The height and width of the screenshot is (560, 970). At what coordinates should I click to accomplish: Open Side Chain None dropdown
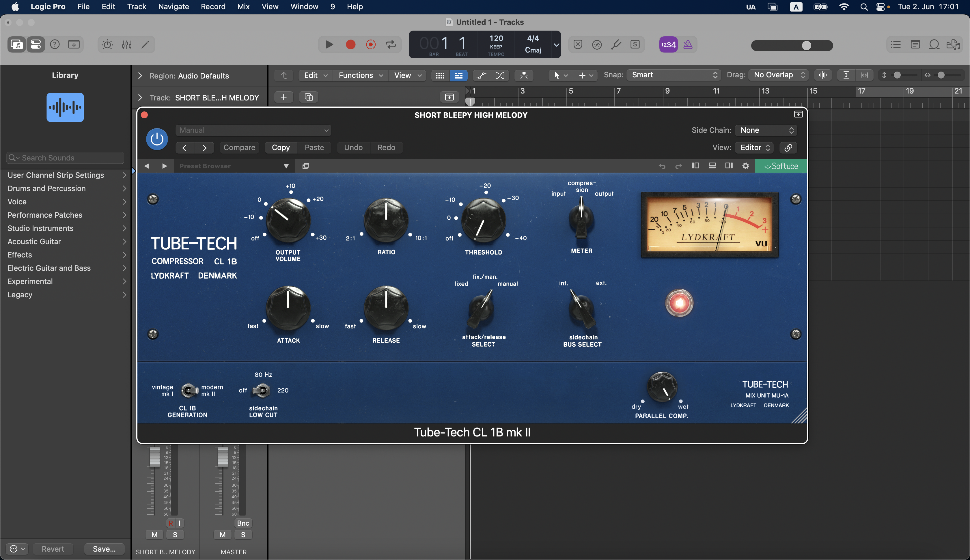[766, 130]
